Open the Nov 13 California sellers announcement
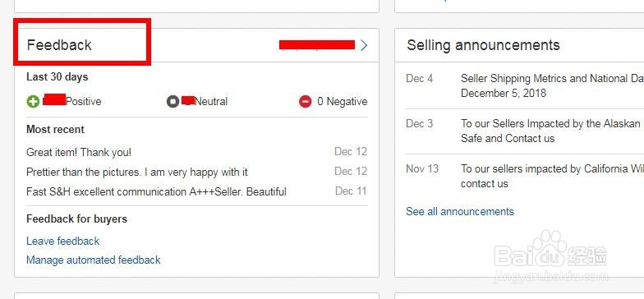 click(x=552, y=176)
